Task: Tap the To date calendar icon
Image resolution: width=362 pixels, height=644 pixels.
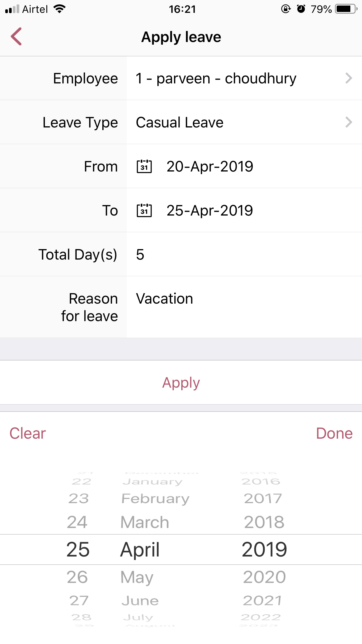Action: (x=144, y=211)
